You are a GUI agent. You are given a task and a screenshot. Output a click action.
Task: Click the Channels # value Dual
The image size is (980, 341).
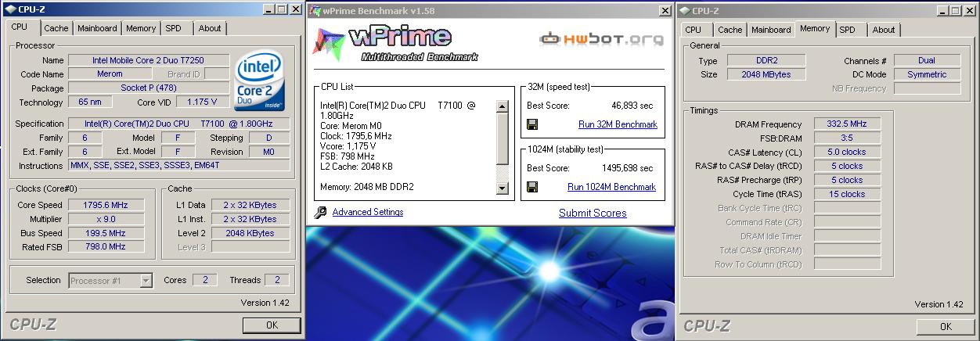point(927,60)
